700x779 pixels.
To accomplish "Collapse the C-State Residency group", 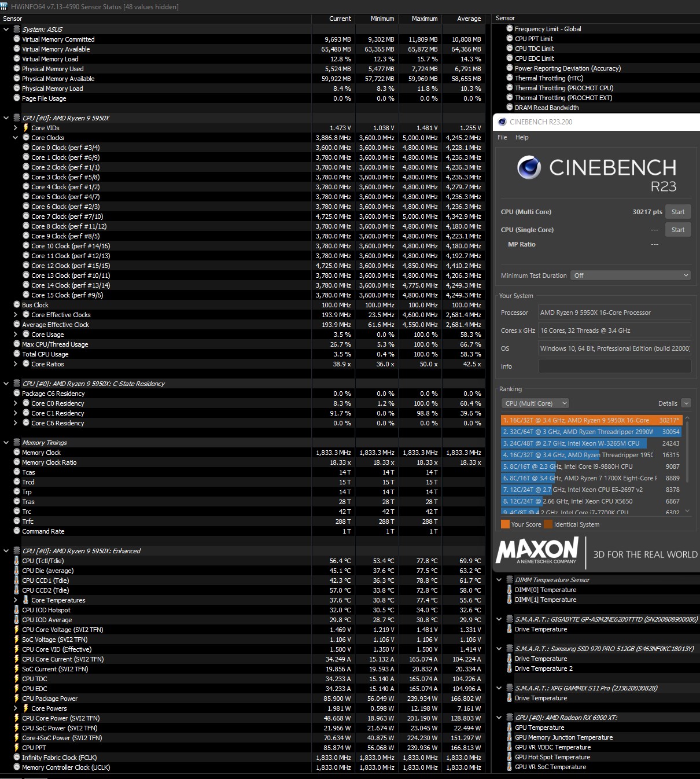I will click(6, 383).
